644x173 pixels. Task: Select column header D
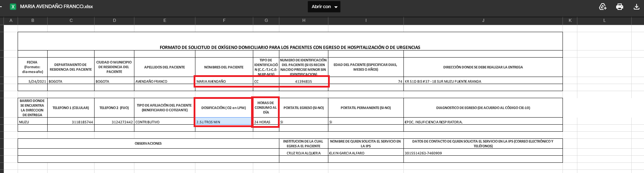114,20
